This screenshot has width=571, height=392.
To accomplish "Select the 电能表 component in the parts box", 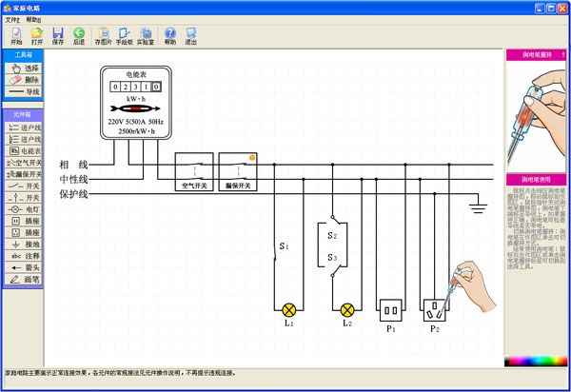I will (x=24, y=151).
